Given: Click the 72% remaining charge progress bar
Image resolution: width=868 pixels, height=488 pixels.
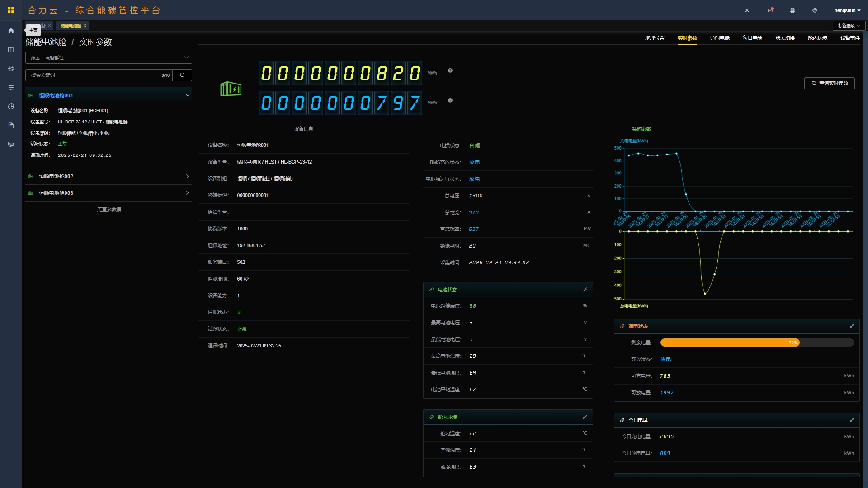Looking at the screenshot, I should pyautogui.click(x=757, y=343).
